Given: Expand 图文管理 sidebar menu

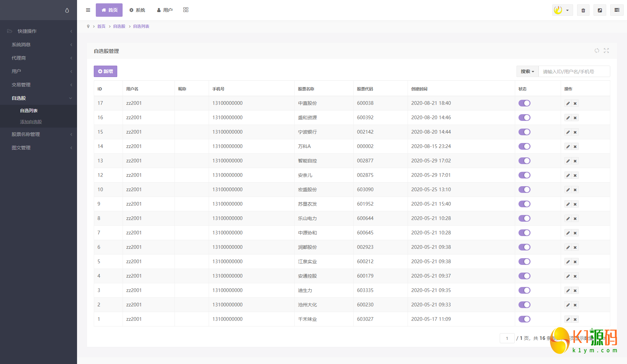Looking at the screenshot, I should point(39,148).
